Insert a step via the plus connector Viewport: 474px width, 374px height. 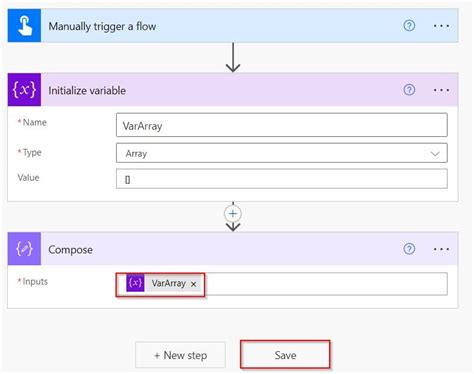tap(233, 214)
